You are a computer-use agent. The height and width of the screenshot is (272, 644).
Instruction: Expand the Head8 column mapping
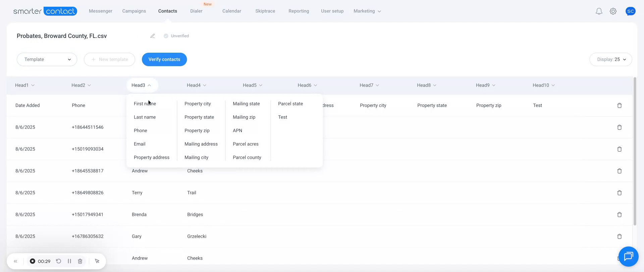427,85
